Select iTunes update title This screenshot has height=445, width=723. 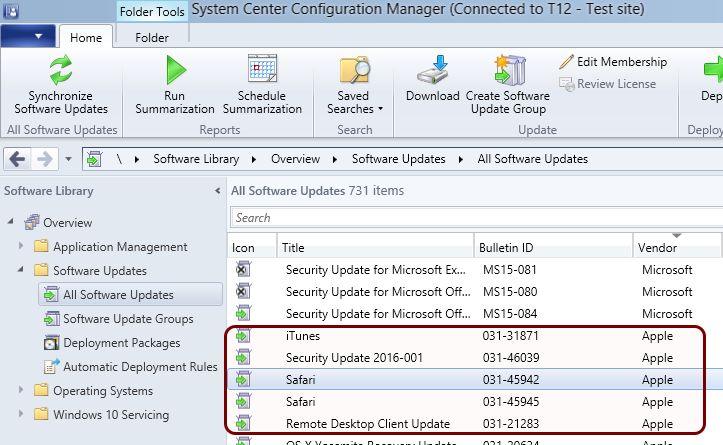(x=303, y=336)
